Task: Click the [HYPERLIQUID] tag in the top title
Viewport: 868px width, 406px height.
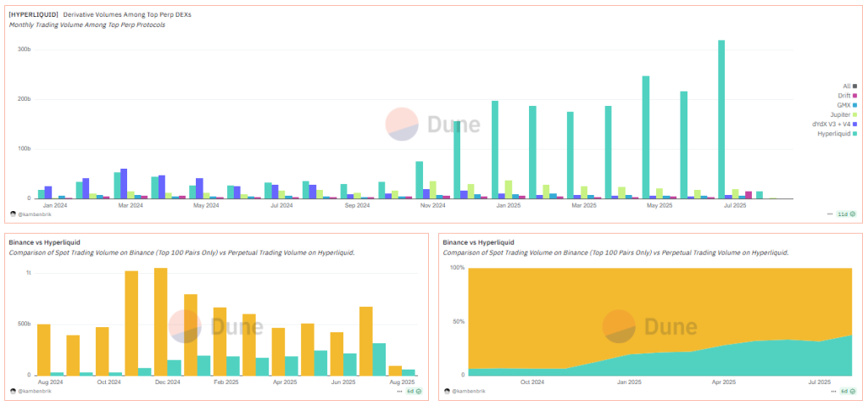Action: click(33, 15)
